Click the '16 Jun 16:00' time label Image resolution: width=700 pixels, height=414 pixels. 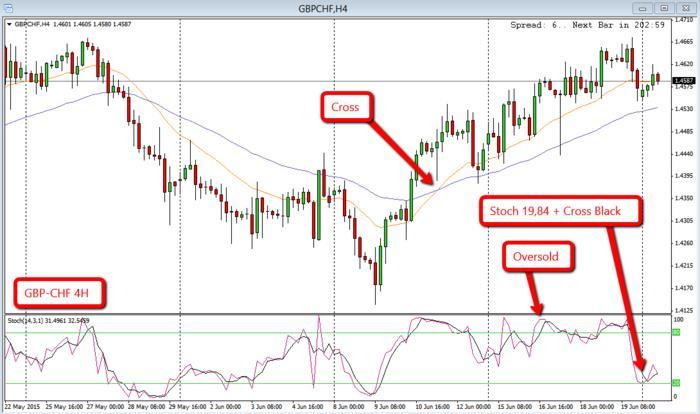[x=556, y=407]
